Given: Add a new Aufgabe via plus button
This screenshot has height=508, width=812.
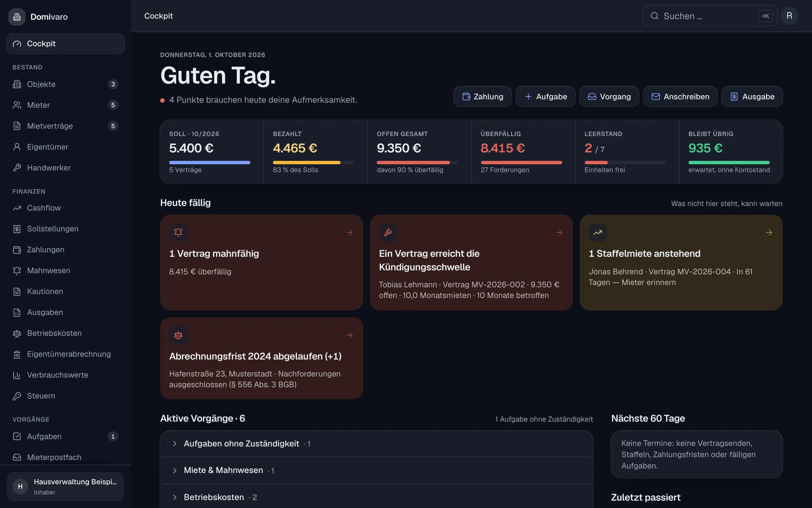Looking at the screenshot, I should click(545, 97).
